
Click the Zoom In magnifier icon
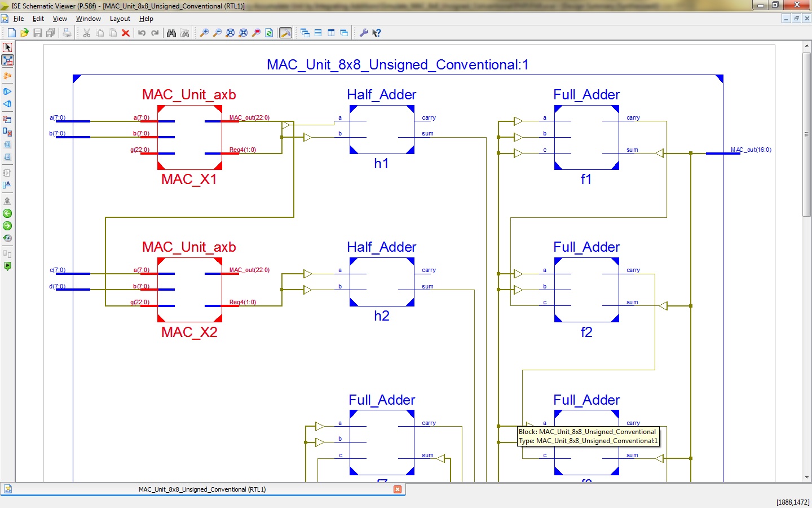[x=204, y=33]
